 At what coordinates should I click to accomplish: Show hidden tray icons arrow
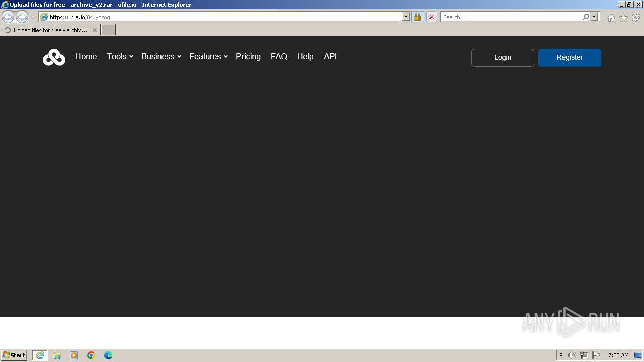pos(561,355)
